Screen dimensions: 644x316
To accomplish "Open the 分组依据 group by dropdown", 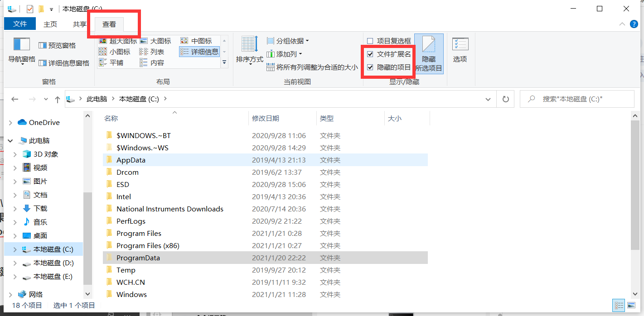I will pos(288,41).
